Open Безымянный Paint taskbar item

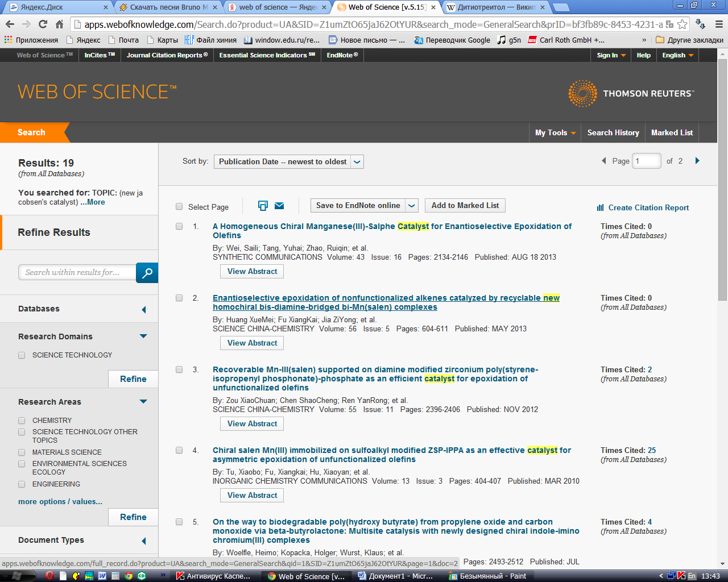tap(488, 576)
